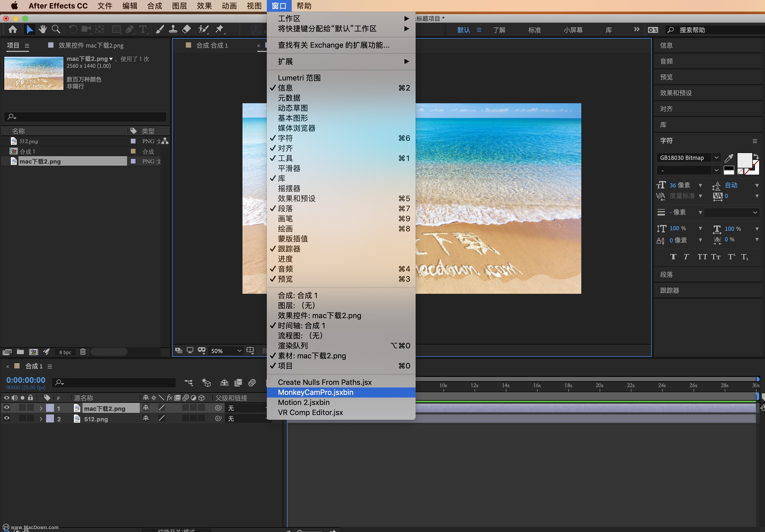This screenshot has width=765, height=532.
Task: Select the Horizontal Type tool
Action: coord(143,29)
